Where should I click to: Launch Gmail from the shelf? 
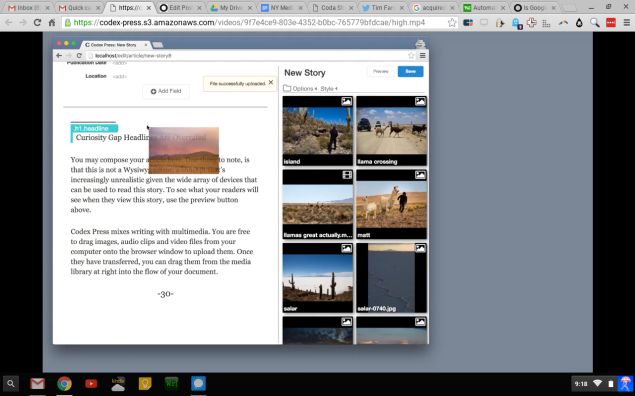pyautogui.click(x=37, y=383)
